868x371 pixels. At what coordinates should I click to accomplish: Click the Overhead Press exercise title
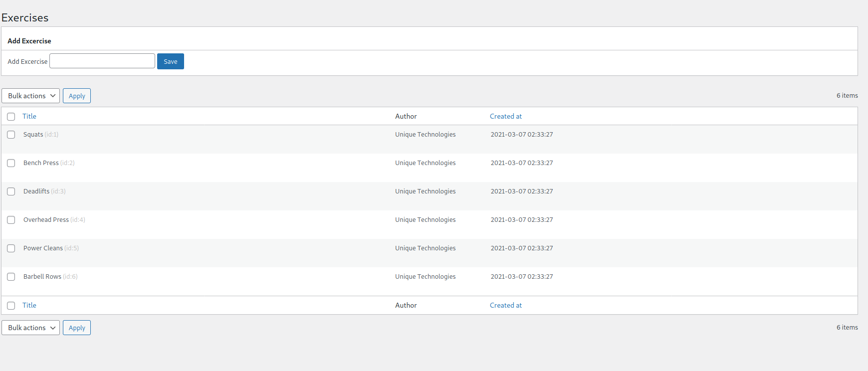point(46,220)
